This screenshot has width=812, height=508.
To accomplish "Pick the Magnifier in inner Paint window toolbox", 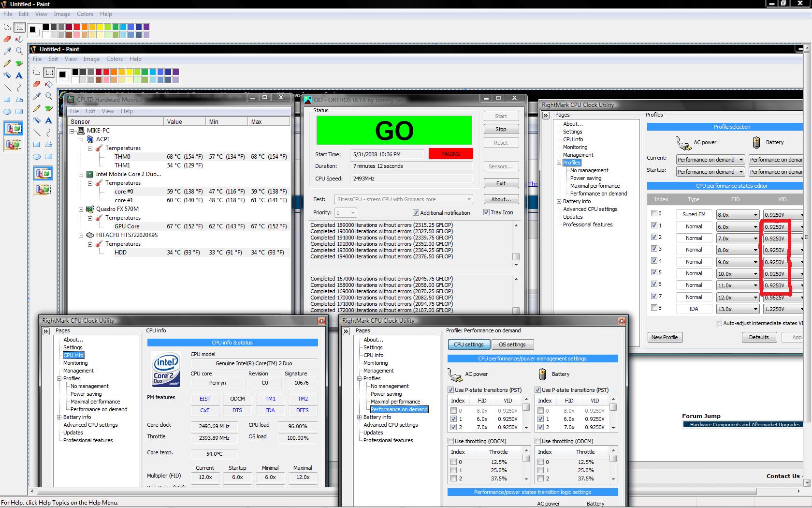I will click(x=49, y=96).
